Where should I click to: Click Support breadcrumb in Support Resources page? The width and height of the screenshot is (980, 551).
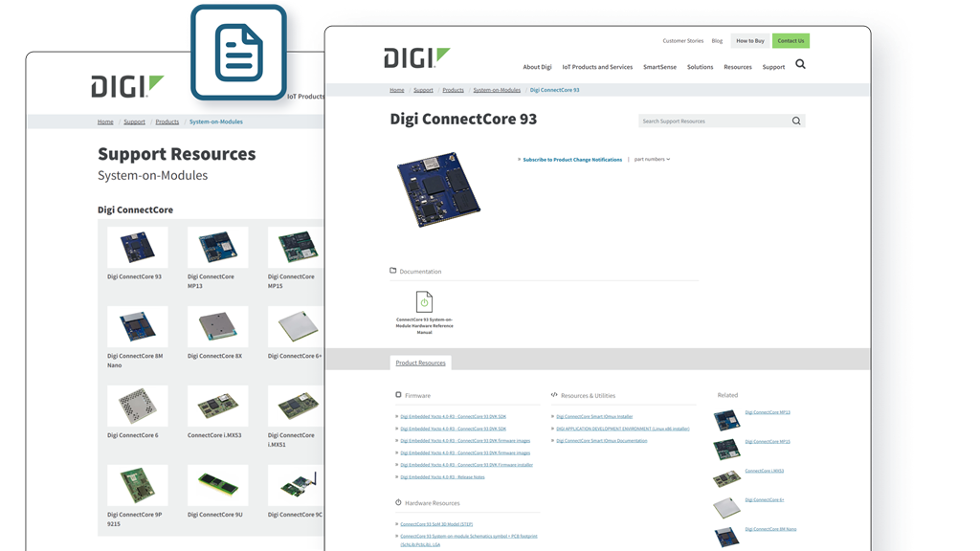(134, 121)
